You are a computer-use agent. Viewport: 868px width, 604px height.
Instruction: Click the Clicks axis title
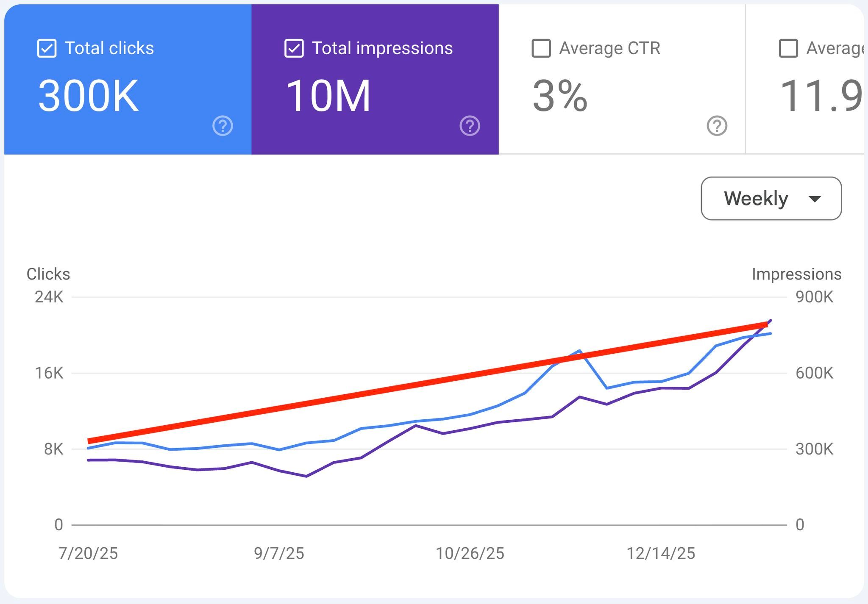48,274
